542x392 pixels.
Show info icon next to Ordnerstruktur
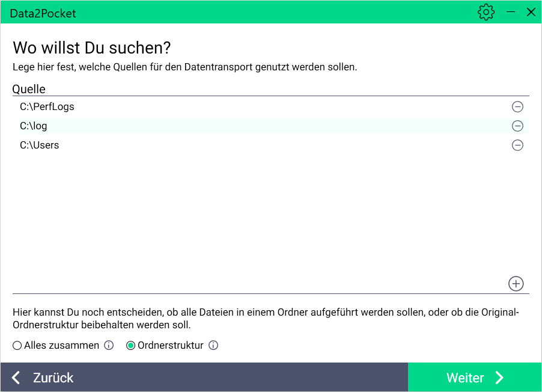(213, 346)
